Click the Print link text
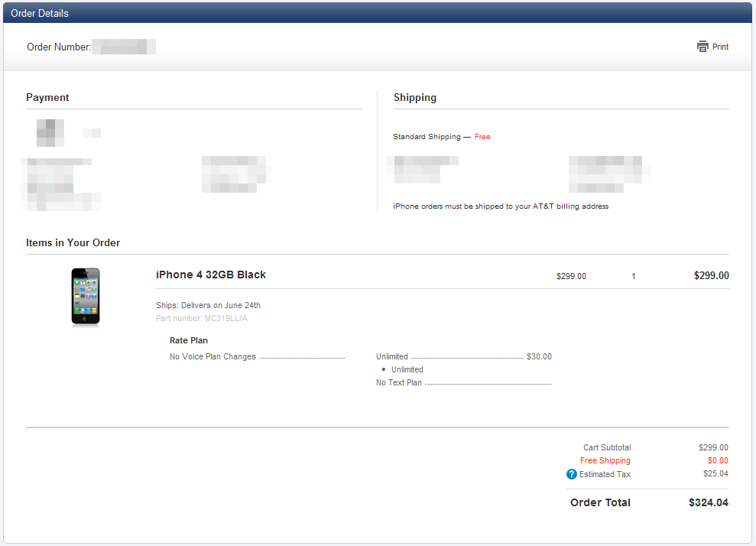 720,47
